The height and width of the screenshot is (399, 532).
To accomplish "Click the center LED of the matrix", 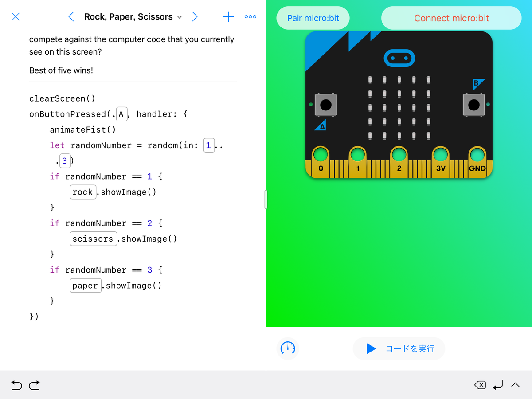I will 399,108.
